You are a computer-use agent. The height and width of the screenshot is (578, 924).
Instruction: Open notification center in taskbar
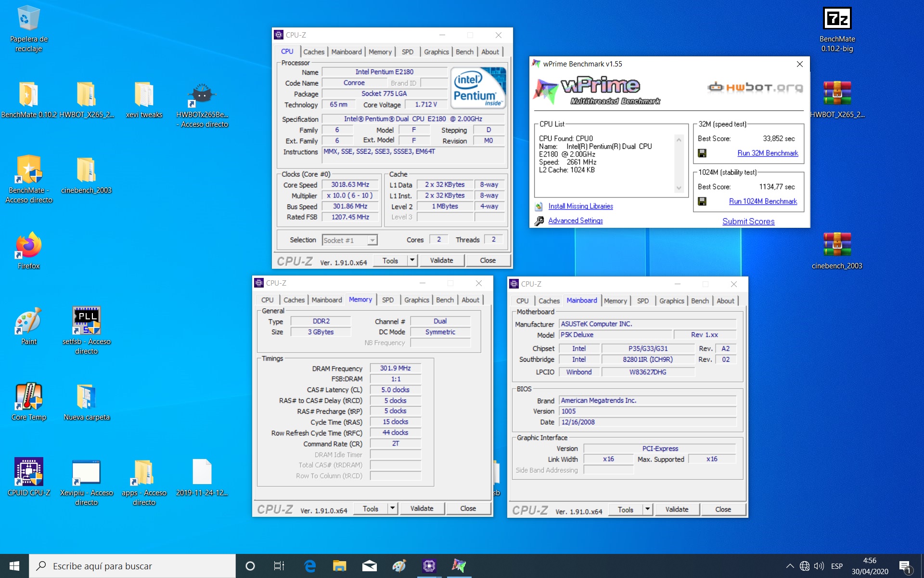coord(905,566)
